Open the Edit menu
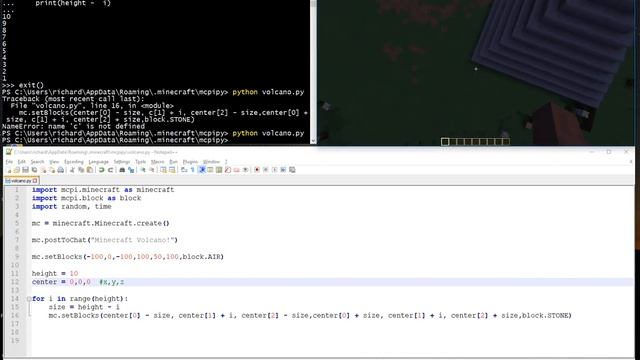 [22, 162]
